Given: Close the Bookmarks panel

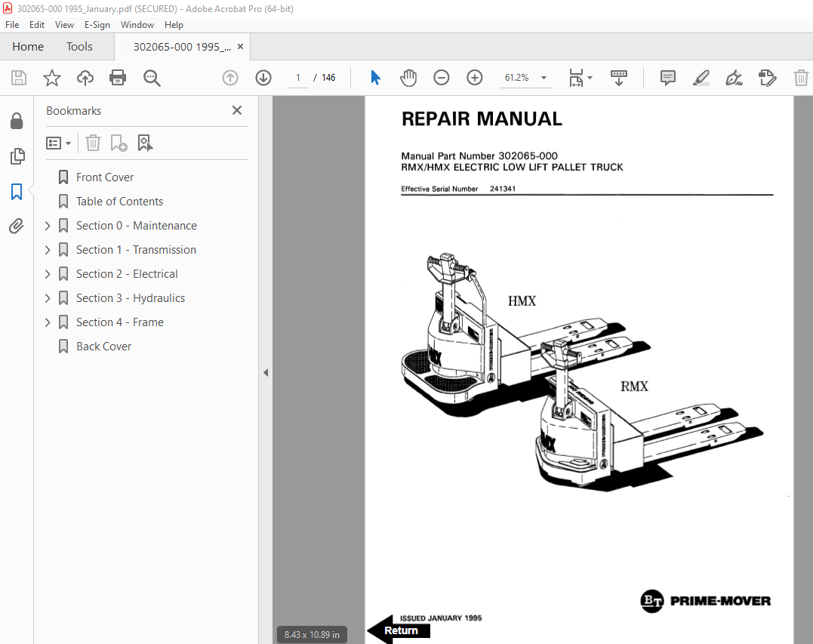Looking at the screenshot, I should pyautogui.click(x=237, y=110).
